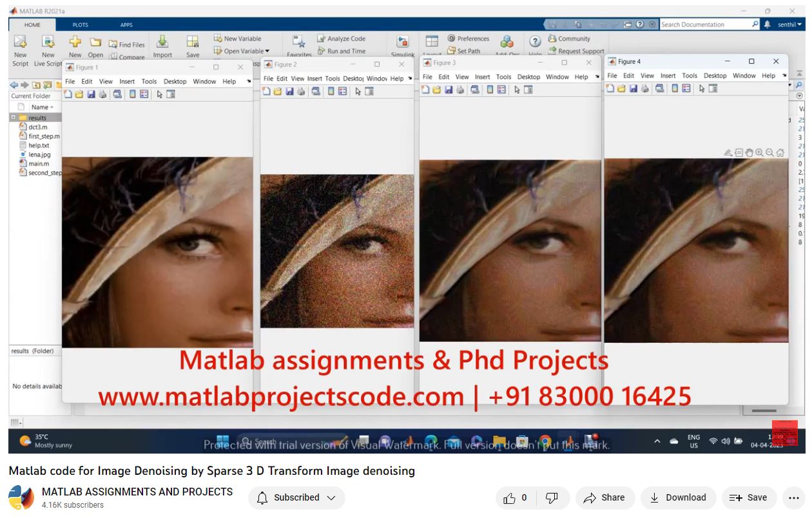This screenshot has width=812, height=518.
Task: Expand the results folder tree node
Action: [x=13, y=117]
